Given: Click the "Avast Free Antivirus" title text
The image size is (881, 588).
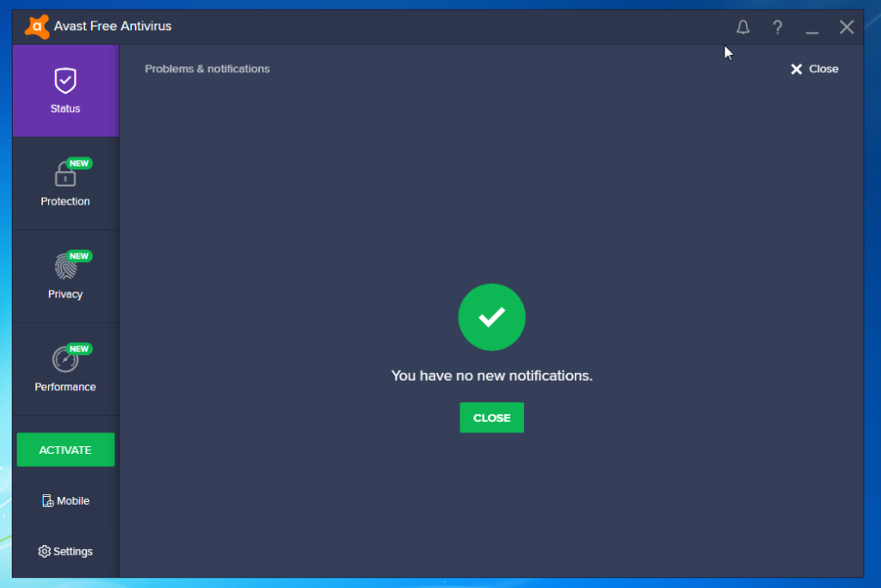Looking at the screenshot, I should (x=113, y=27).
